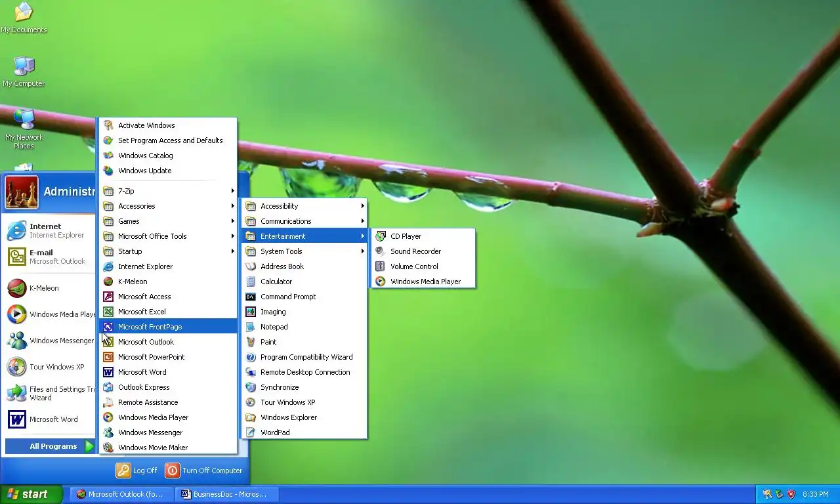Launch Microsoft PowerPoint

click(x=167, y=357)
